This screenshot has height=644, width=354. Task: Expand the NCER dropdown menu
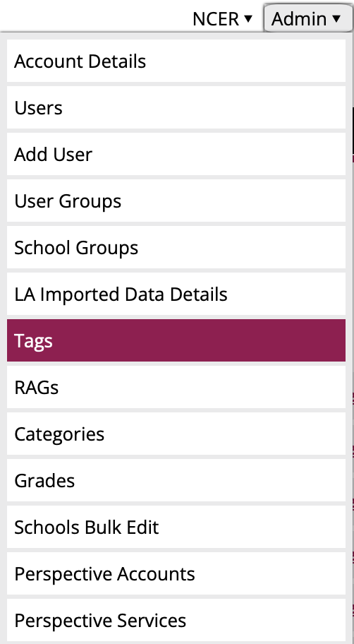click(x=222, y=19)
